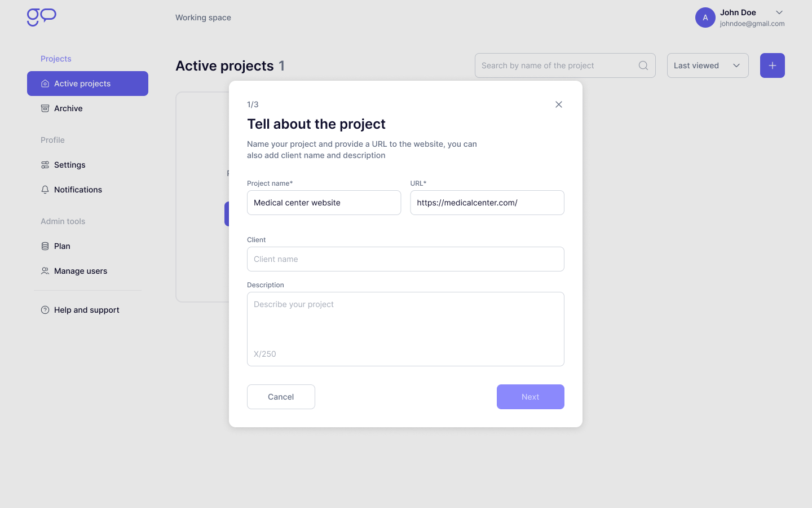Screen dimensions: 812x508
Task: Focus the Client name field
Action: (405, 259)
